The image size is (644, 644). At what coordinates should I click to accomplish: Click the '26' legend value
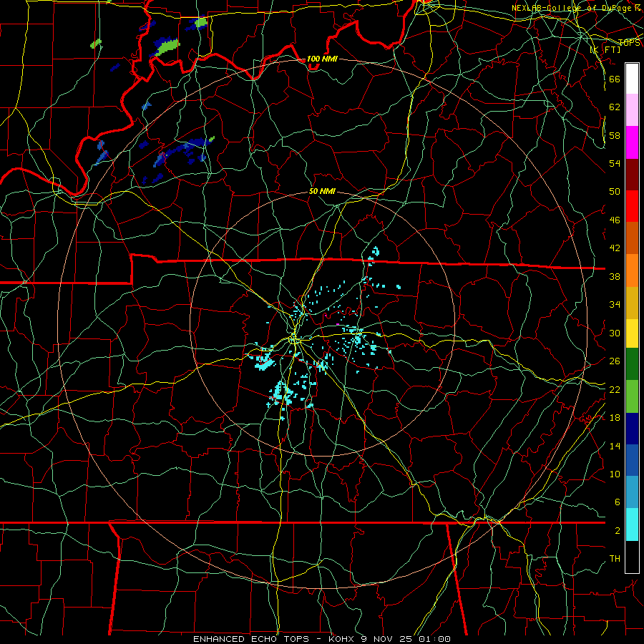615,361
